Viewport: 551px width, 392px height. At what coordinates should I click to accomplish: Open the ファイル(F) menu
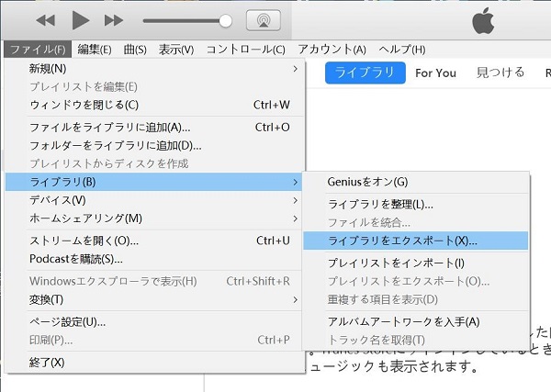pyautogui.click(x=38, y=50)
